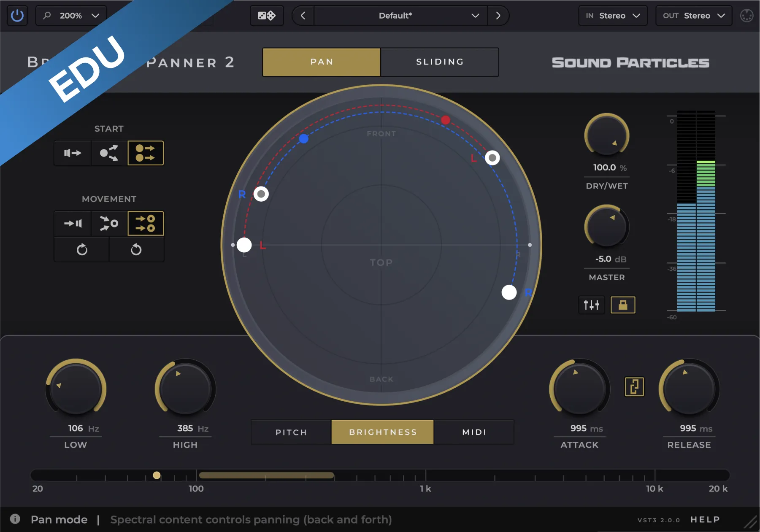Click the clockwise rotation icon
The width and height of the screenshot is (760, 532).
pos(82,249)
